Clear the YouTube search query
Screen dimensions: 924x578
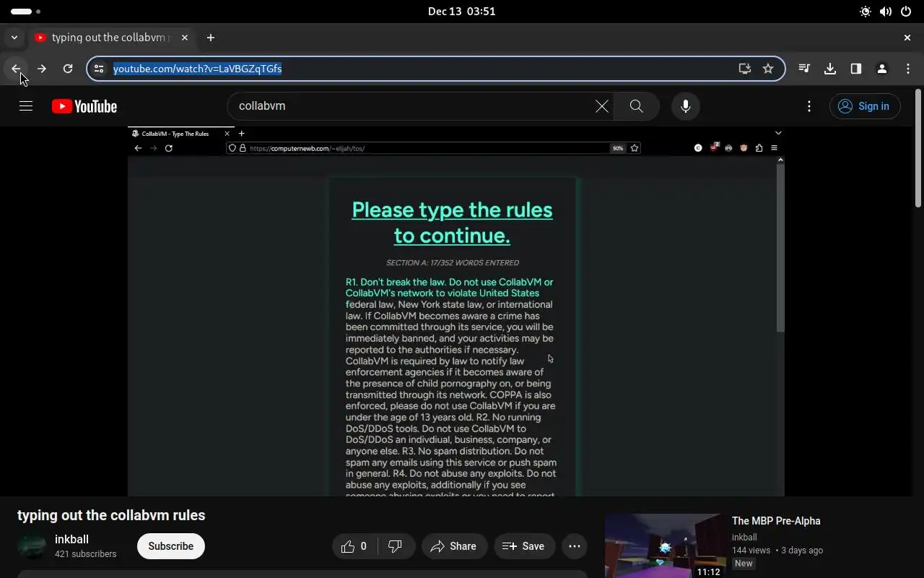click(x=602, y=106)
